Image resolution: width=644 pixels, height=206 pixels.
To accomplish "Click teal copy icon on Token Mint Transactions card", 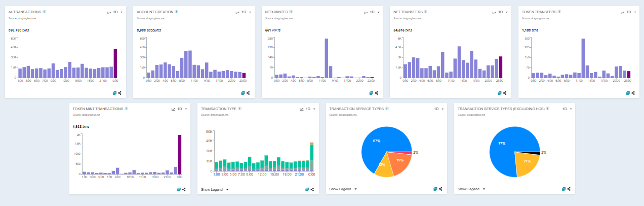I will click(179, 189).
